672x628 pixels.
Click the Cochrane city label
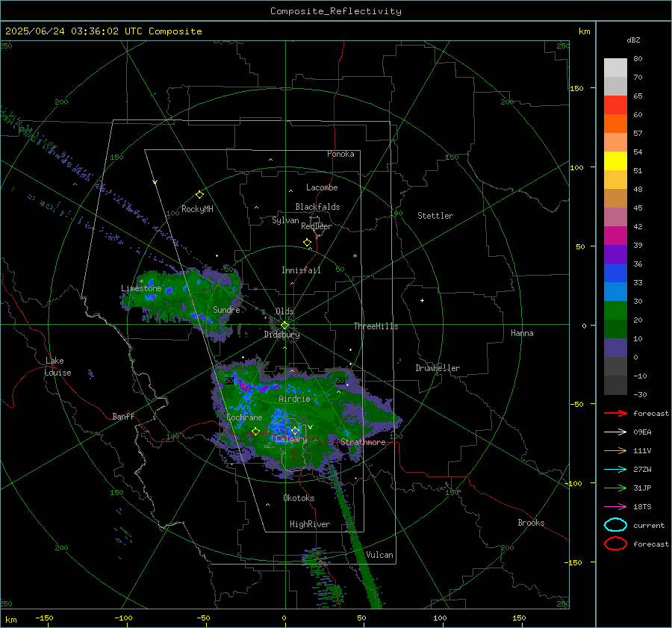[244, 417]
